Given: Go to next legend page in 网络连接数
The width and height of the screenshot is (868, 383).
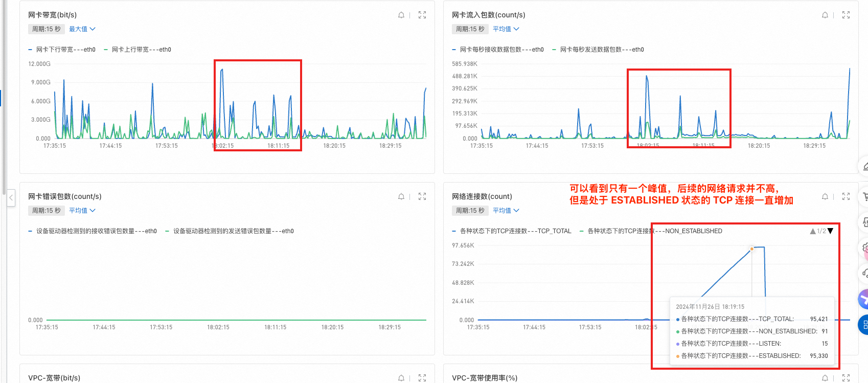Looking at the screenshot, I should pos(831,231).
